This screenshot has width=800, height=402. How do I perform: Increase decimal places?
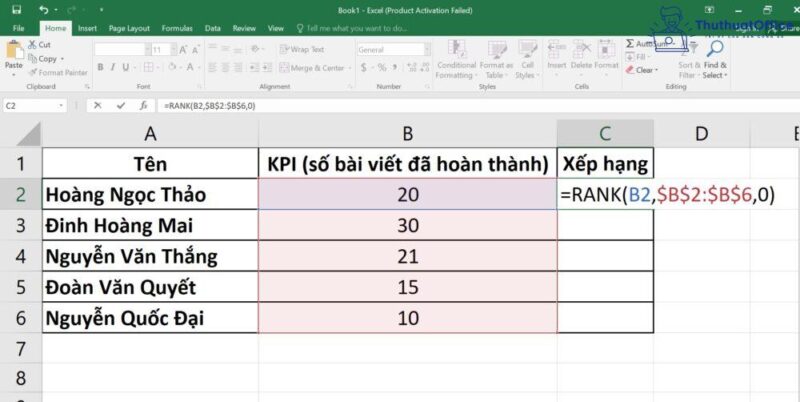tap(411, 67)
